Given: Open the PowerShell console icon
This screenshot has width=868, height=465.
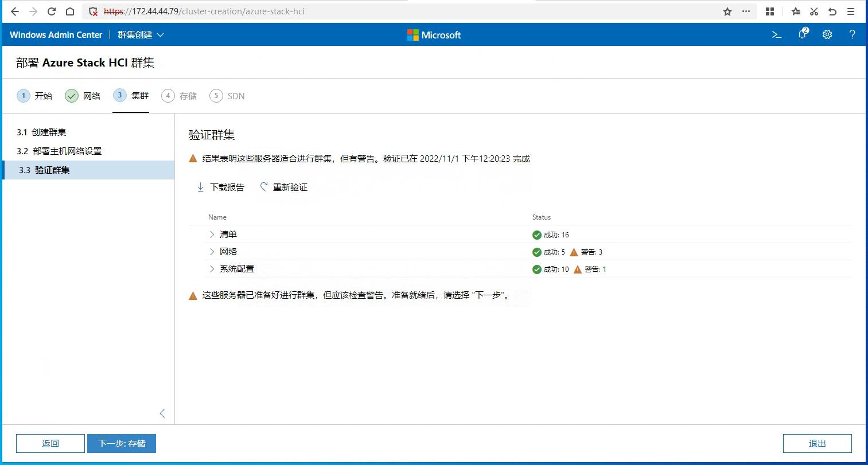Looking at the screenshot, I should 776,34.
